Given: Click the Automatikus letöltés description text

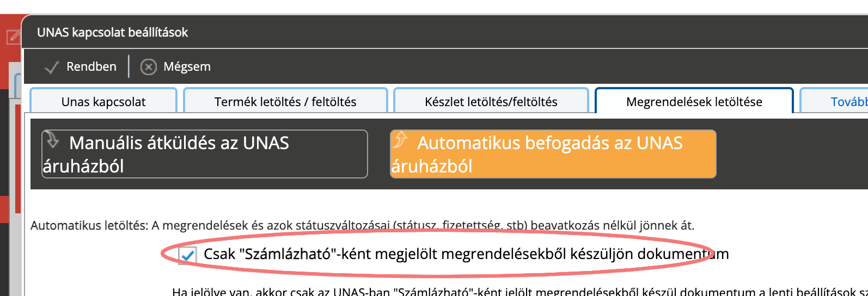Looking at the screenshot, I should [363, 225].
